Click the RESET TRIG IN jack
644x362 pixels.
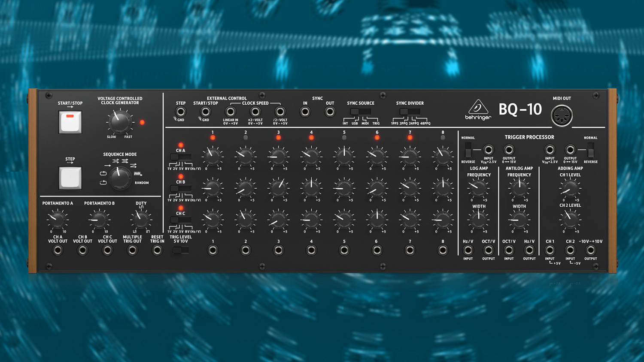tap(157, 249)
